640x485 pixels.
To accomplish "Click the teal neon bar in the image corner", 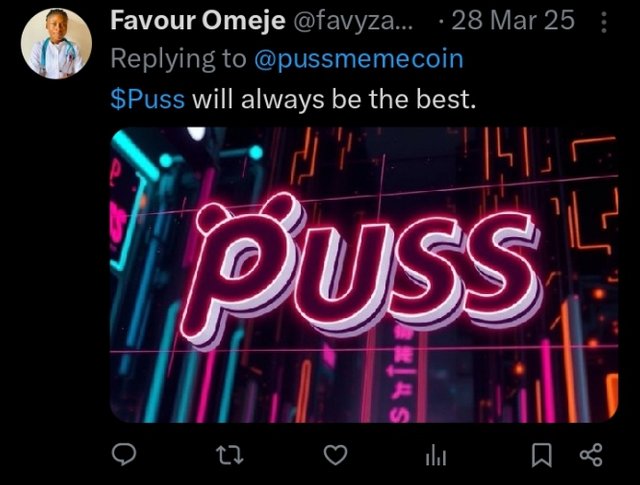I will point(135,155).
